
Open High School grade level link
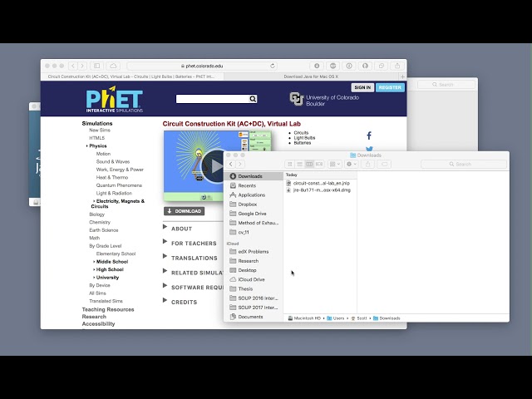110,269
